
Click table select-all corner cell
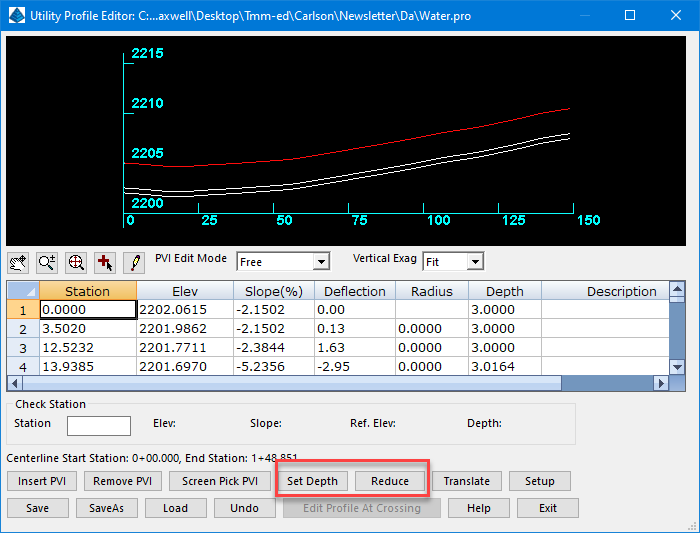pos(23,291)
